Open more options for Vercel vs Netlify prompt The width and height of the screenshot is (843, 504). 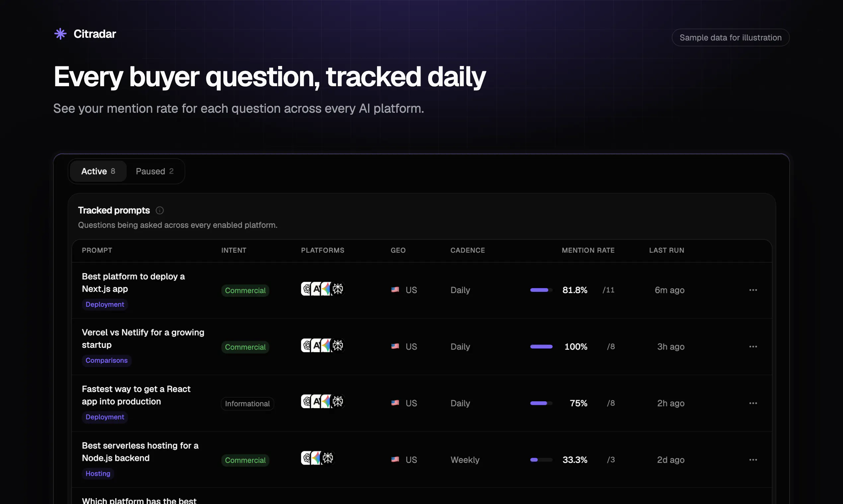(753, 346)
